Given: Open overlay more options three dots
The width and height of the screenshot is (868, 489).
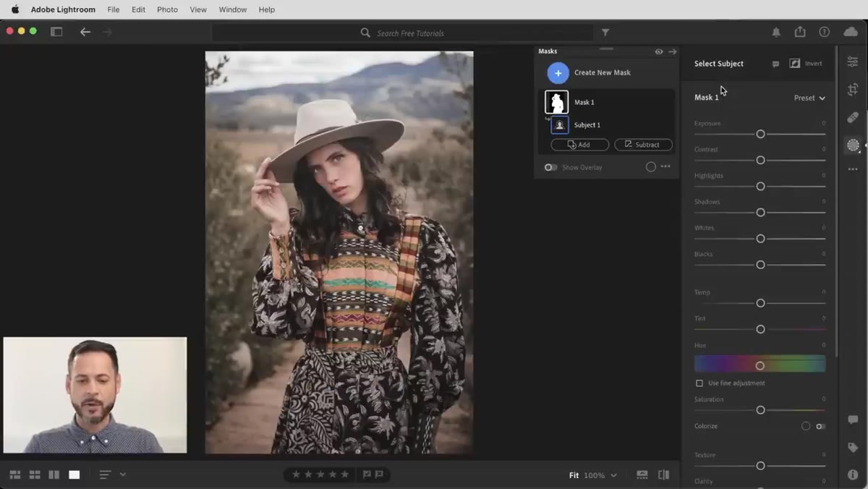Looking at the screenshot, I should pos(665,166).
